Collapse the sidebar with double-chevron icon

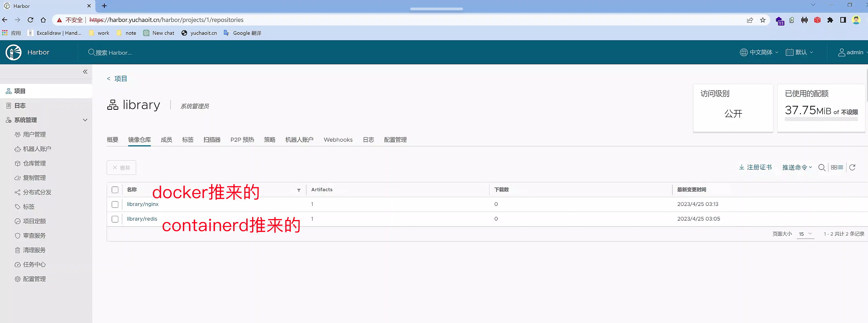click(x=85, y=72)
